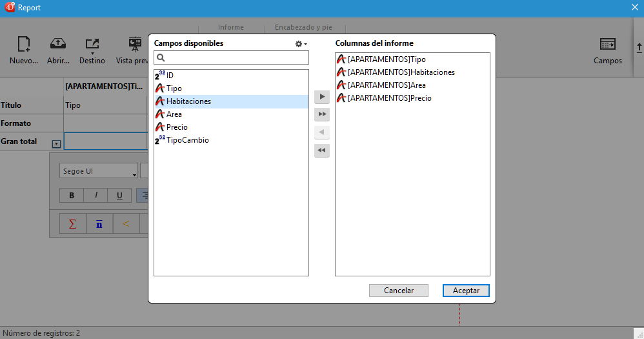Click the remove-all double left arrow button
Screen dimensions: 644x339
(x=321, y=150)
